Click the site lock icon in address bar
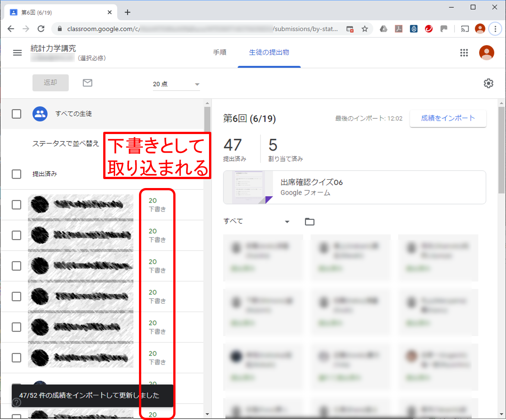Image resolution: width=506 pixels, height=420 pixels. point(59,29)
